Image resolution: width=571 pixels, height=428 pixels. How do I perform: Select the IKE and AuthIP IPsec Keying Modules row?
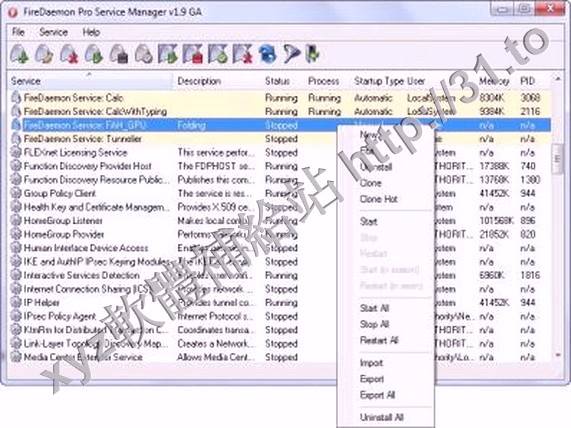[280, 262]
